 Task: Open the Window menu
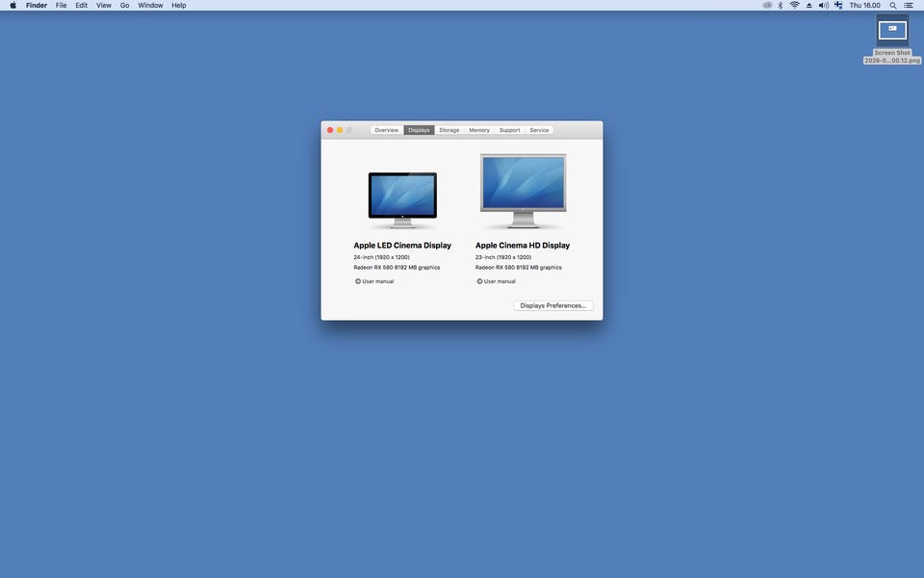pos(150,6)
